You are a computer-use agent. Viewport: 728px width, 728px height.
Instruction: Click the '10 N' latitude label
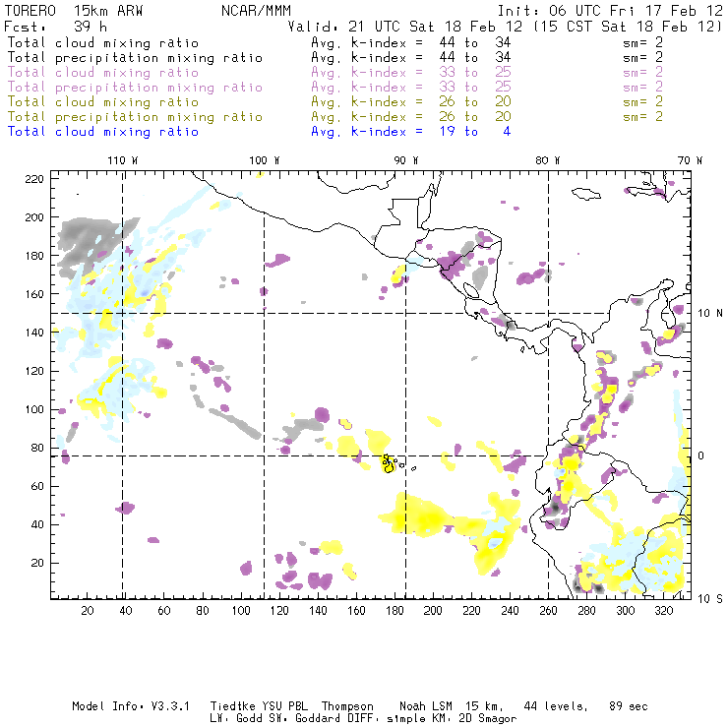pyautogui.click(x=710, y=313)
